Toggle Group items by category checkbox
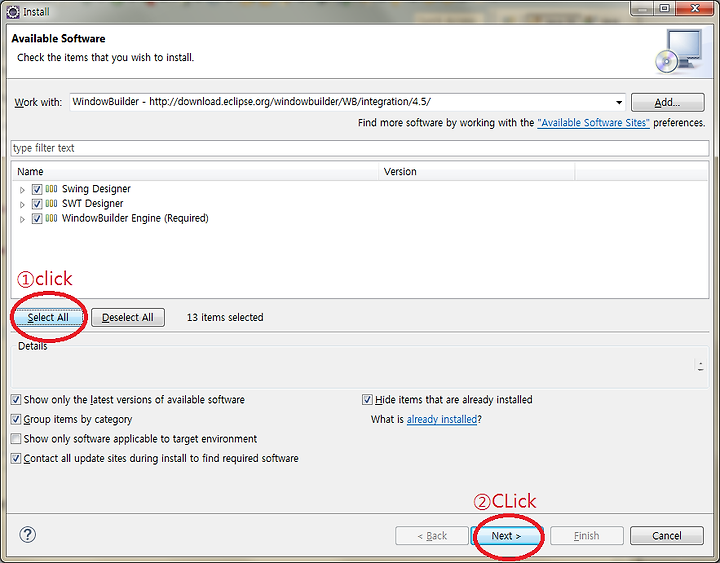Viewport: 720px width, 563px height. pos(16,419)
